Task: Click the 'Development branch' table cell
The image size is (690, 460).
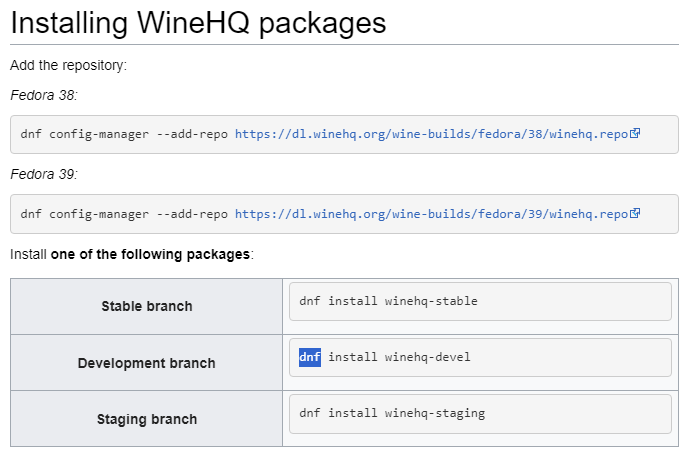Action: tap(147, 363)
